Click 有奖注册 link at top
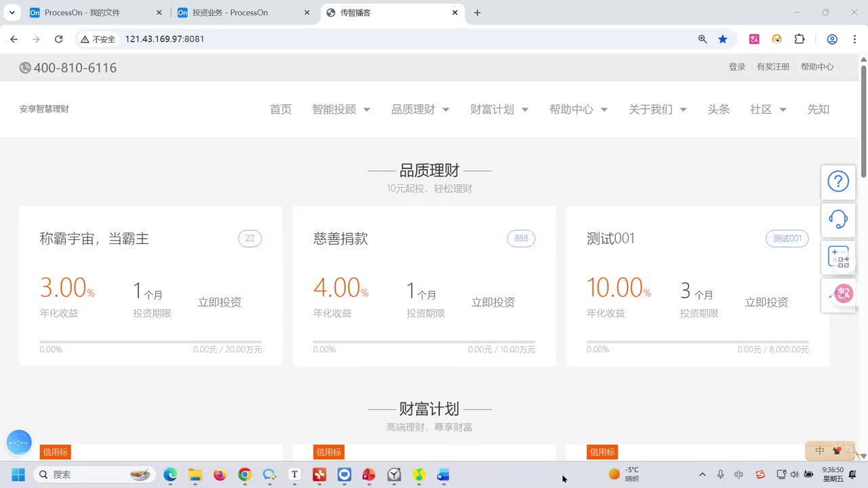 pos(773,66)
